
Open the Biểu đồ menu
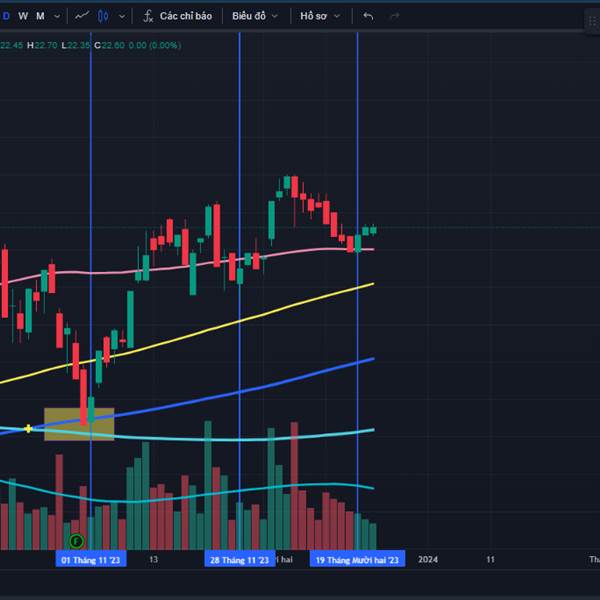[x=249, y=16]
